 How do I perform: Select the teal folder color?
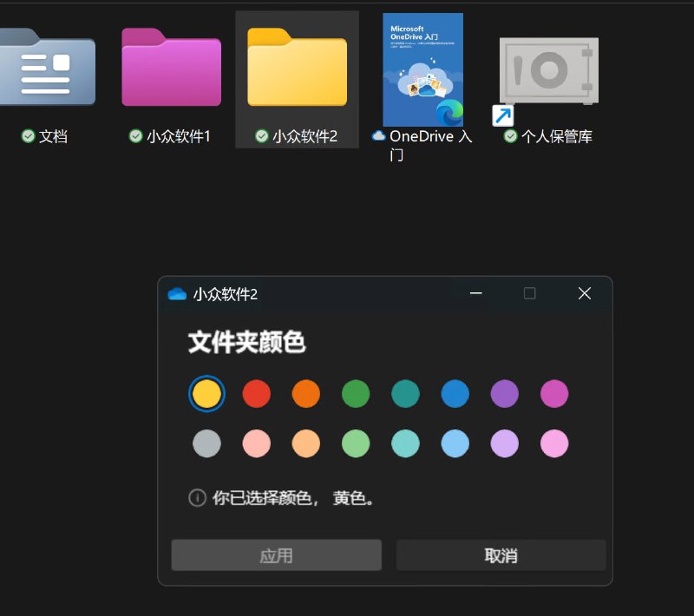click(x=405, y=393)
